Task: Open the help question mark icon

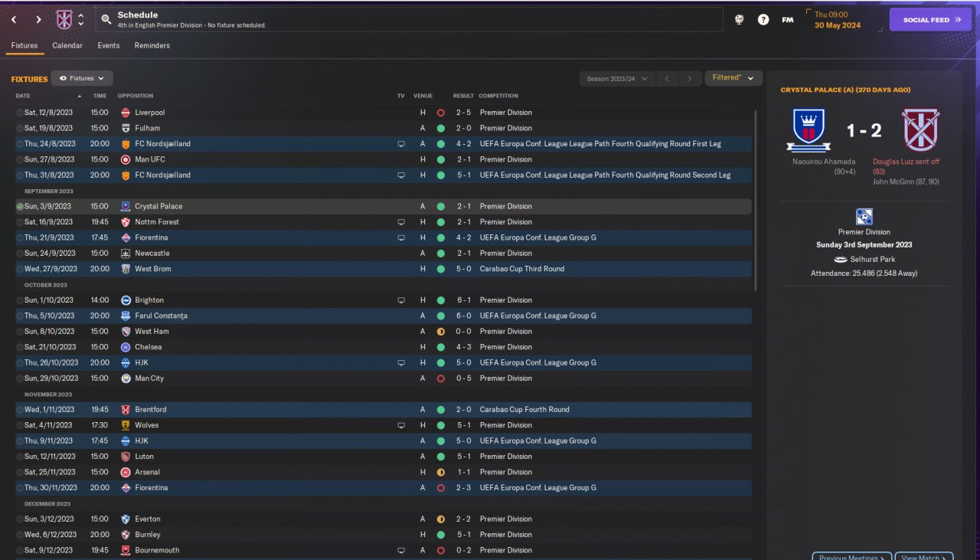Action: point(763,20)
